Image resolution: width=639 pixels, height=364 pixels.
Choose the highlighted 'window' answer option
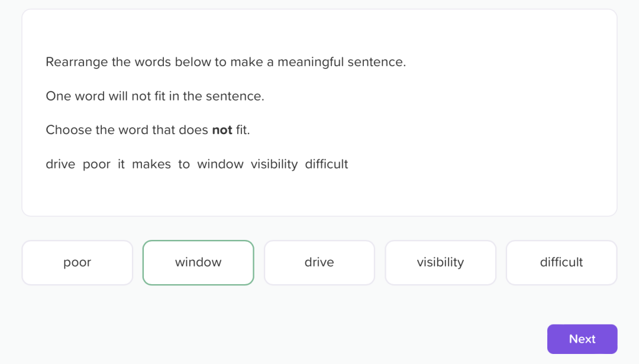[198, 262]
